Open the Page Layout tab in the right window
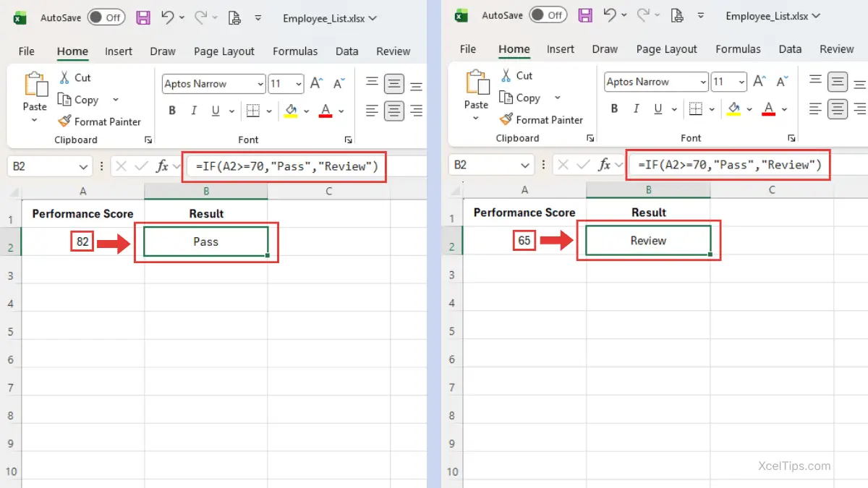This screenshot has height=488, width=868. coord(666,49)
